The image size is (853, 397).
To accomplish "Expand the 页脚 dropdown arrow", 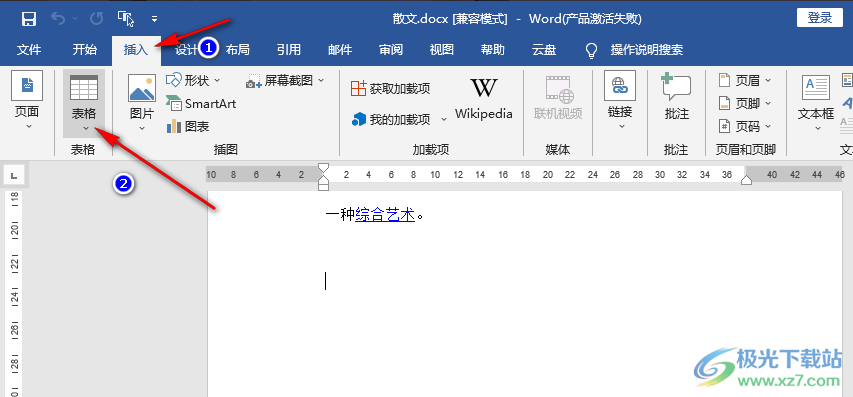I will click(768, 103).
